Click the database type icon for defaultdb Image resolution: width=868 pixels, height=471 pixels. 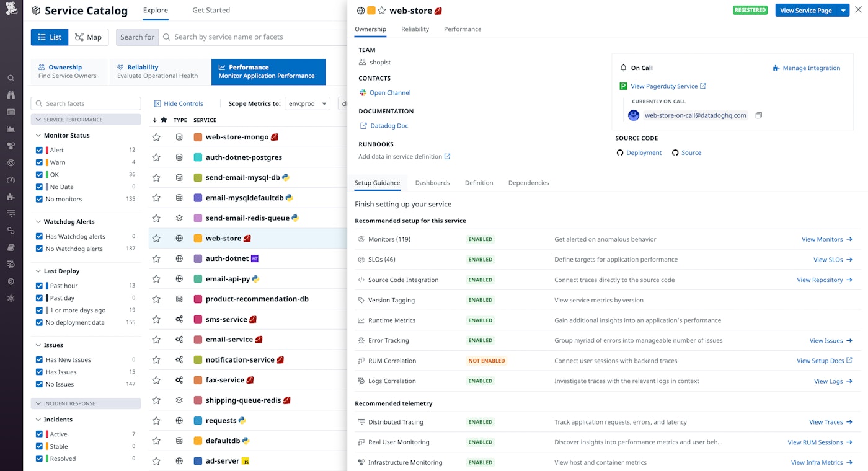[179, 441]
